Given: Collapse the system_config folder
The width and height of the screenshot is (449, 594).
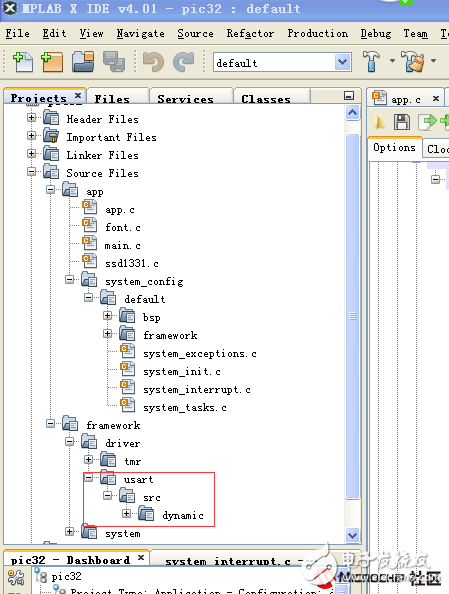Looking at the screenshot, I should 69,280.
